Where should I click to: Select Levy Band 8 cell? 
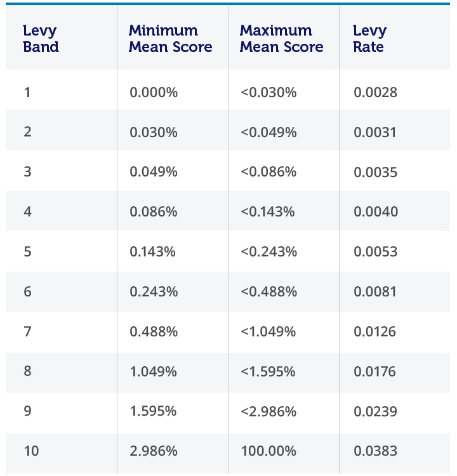[x=27, y=371]
